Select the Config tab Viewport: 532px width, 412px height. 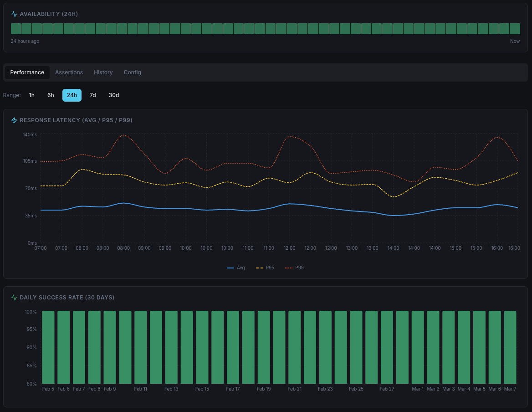tap(132, 72)
